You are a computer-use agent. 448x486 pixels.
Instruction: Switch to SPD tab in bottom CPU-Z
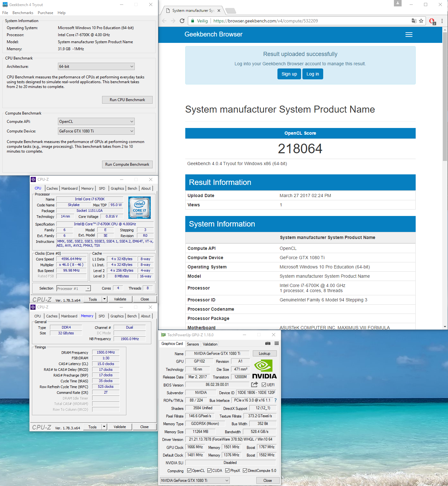[x=101, y=316]
